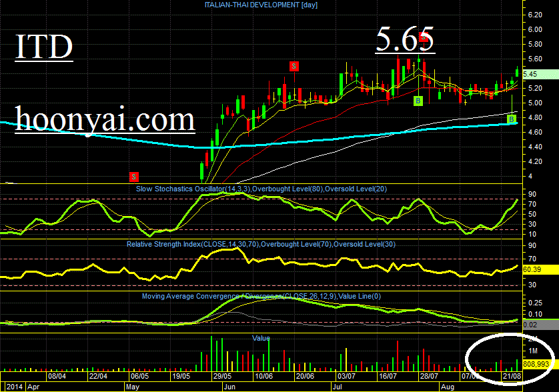
Task: Click the ITALIAN-THAI DEVELOPMENT [day] chart title
Action: tap(261, 5)
